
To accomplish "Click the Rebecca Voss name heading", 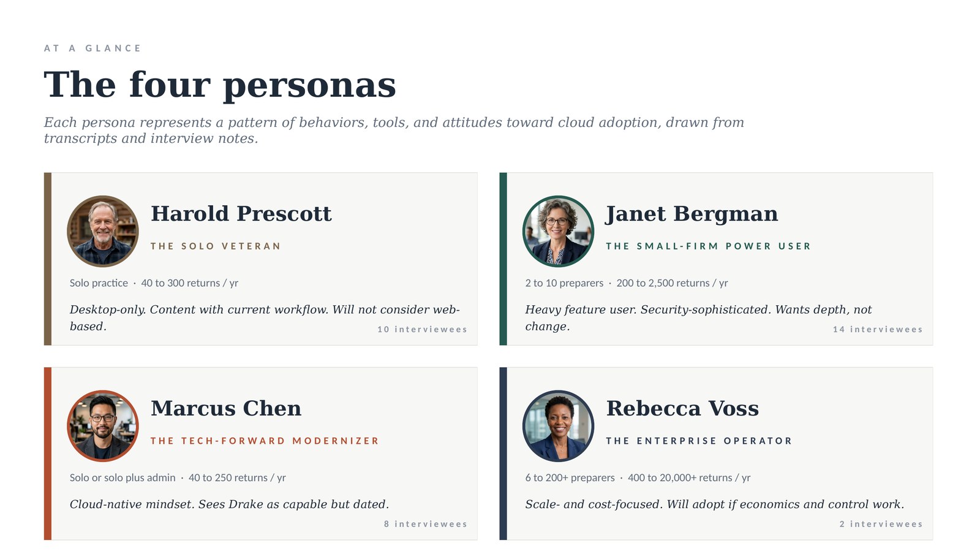I will coord(682,408).
